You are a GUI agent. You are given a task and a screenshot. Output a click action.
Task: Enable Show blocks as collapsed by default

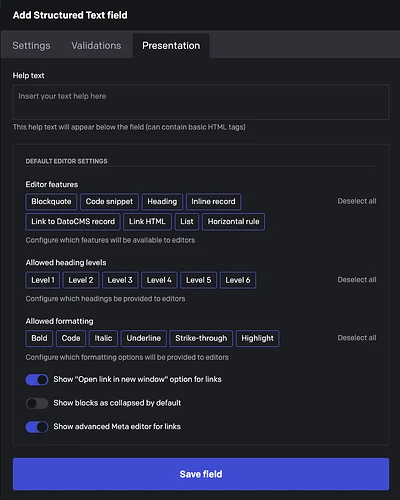coord(37,403)
